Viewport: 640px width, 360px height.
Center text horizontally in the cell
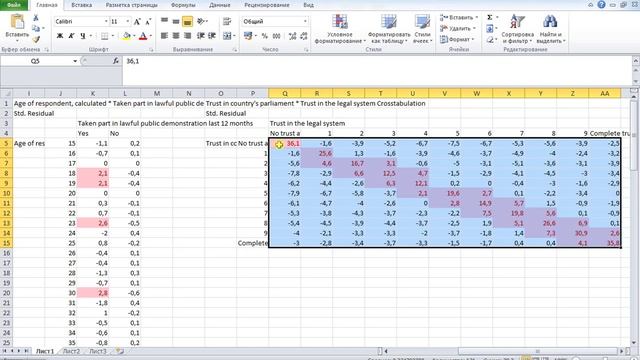(176, 36)
